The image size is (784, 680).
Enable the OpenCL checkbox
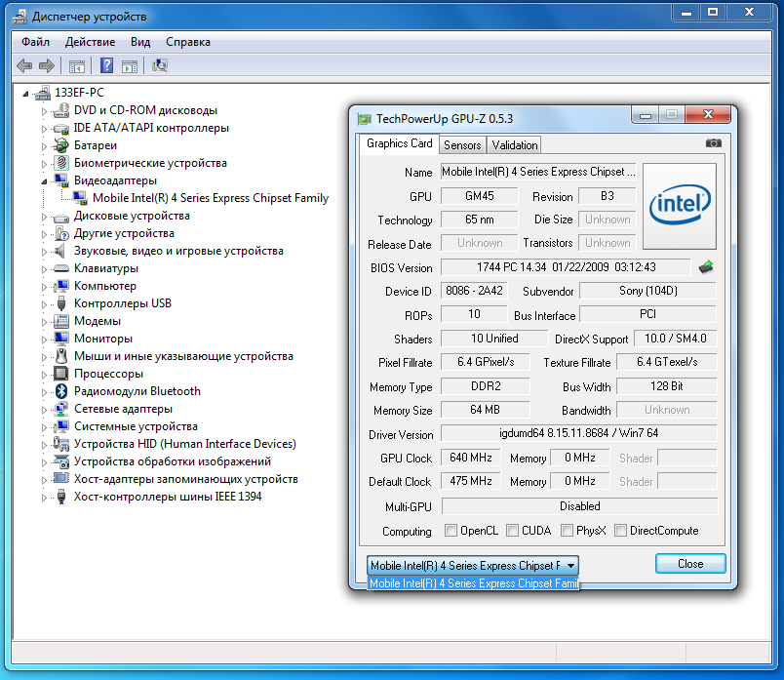tap(451, 531)
